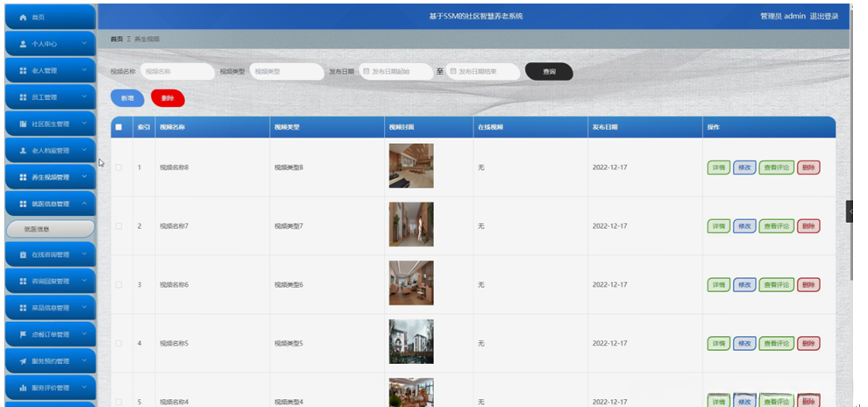Focus the 视频名称 search input
The height and width of the screenshot is (407, 868).
177,71
